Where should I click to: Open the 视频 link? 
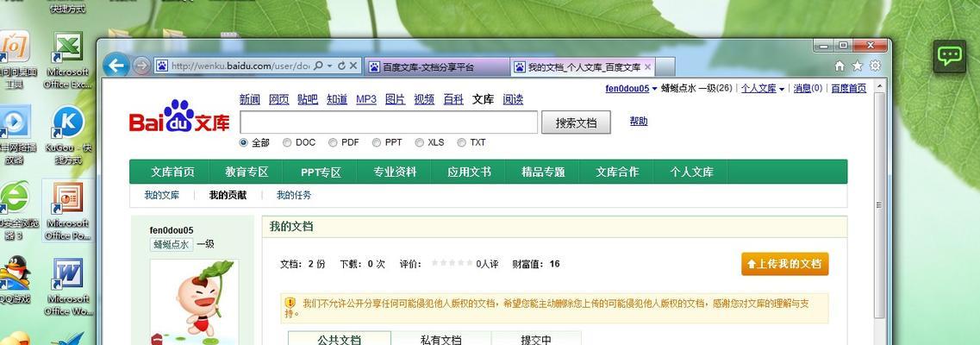tap(424, 99)
